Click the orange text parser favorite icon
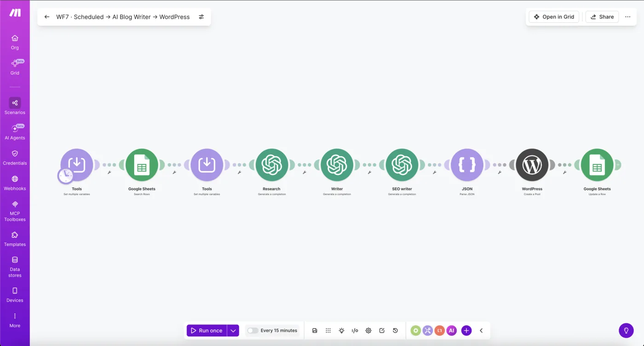Screen dimensions: 644x346 coord(440,330)
